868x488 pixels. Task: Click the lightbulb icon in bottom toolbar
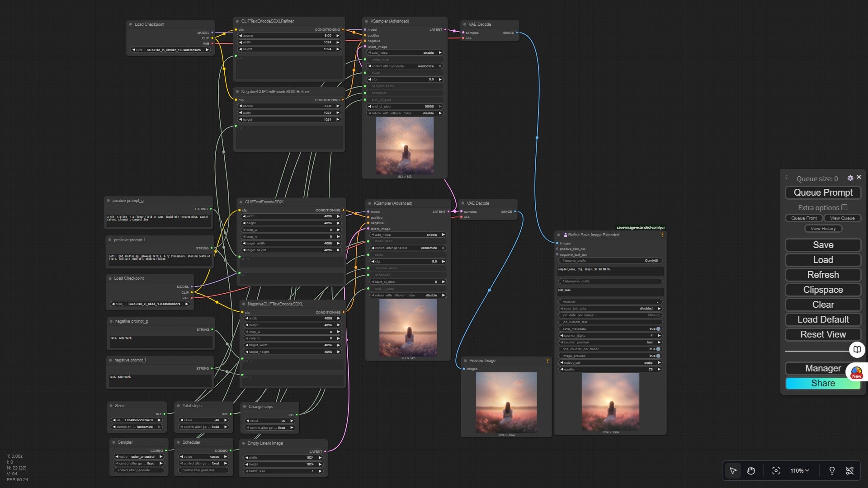click(832, 471)
